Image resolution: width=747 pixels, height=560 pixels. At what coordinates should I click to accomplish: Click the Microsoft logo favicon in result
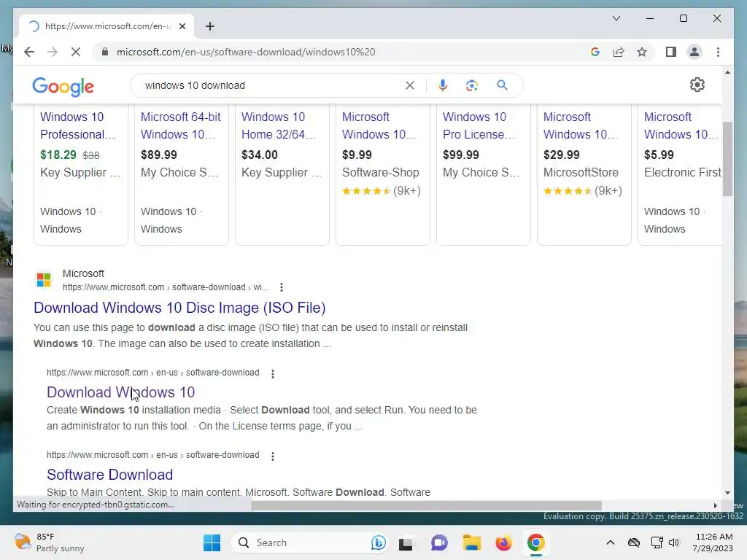point(44,280)
